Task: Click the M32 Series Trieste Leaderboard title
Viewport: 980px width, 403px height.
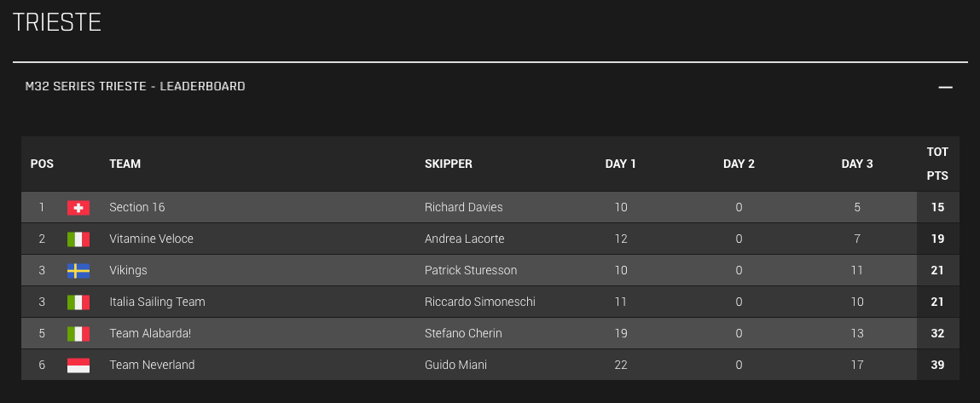Action: click(135, 86)
